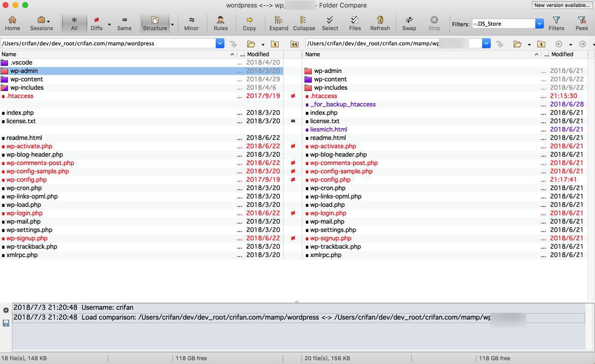This screenshot has width=595, height=364.
Task: Click the right folder path field
Action: [x=394, y=43]
